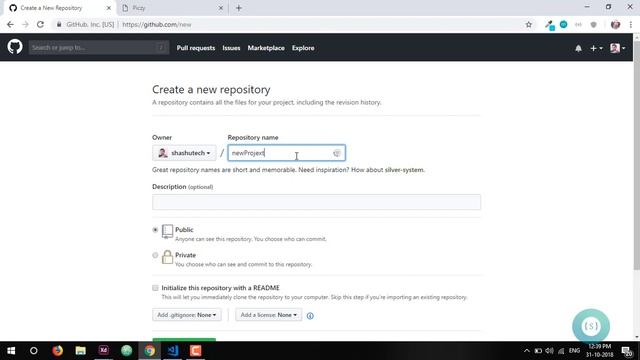
Task: Close the Create a New Repository tab
Action: pos(109,8)
